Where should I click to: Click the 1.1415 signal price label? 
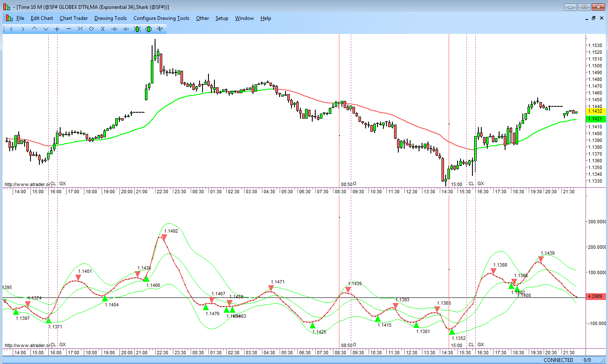385,325
